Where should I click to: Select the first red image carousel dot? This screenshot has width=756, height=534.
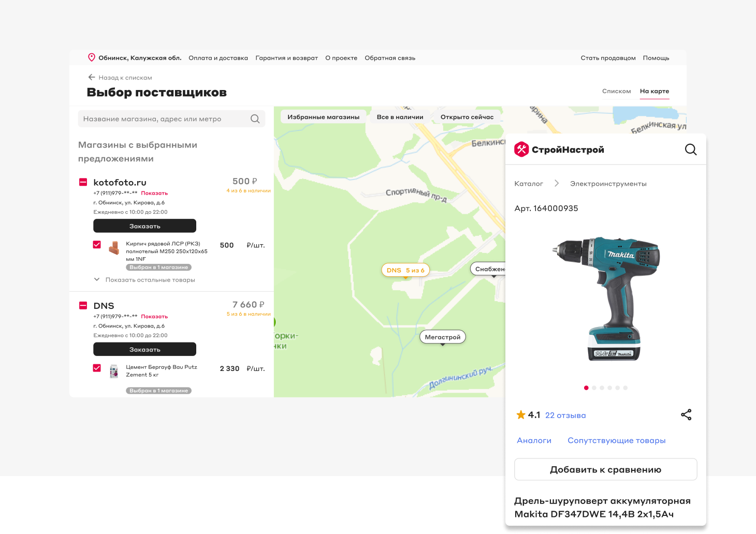[586, 388]
